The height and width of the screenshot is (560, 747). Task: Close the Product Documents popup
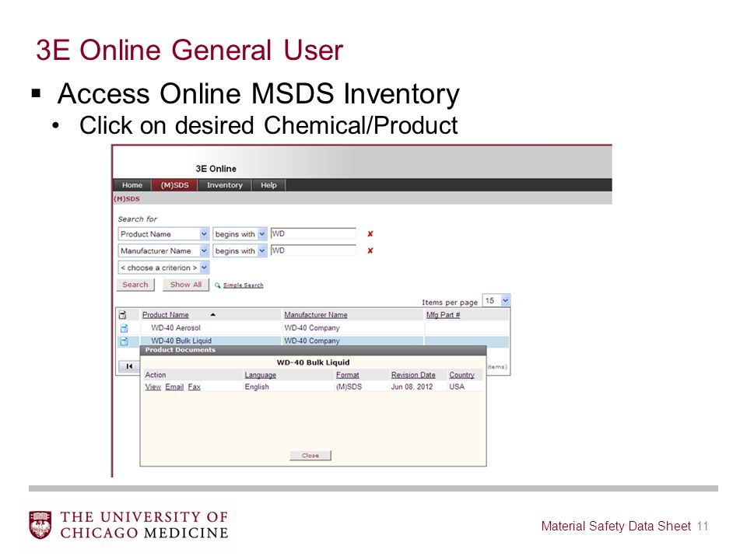[x=310, y=456]
